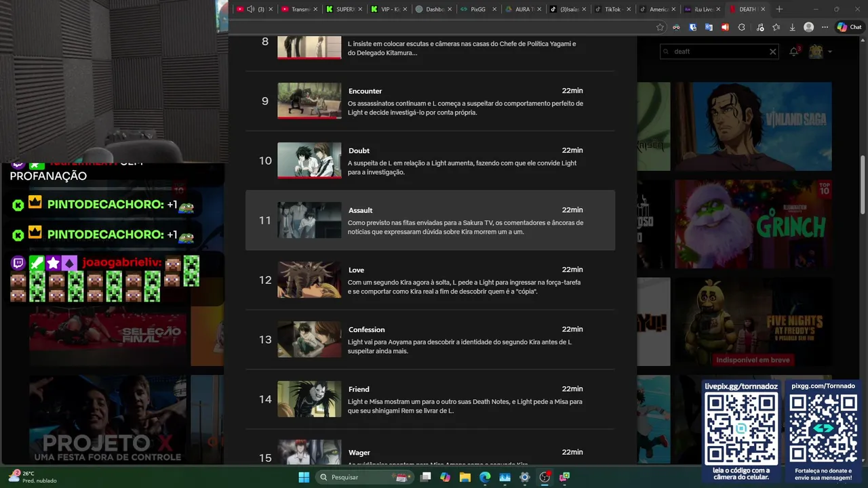This screenshot has height=488, width=868.
Task: Click the livepix.gg/tornnadoz QR code
Action: point(741,429)
